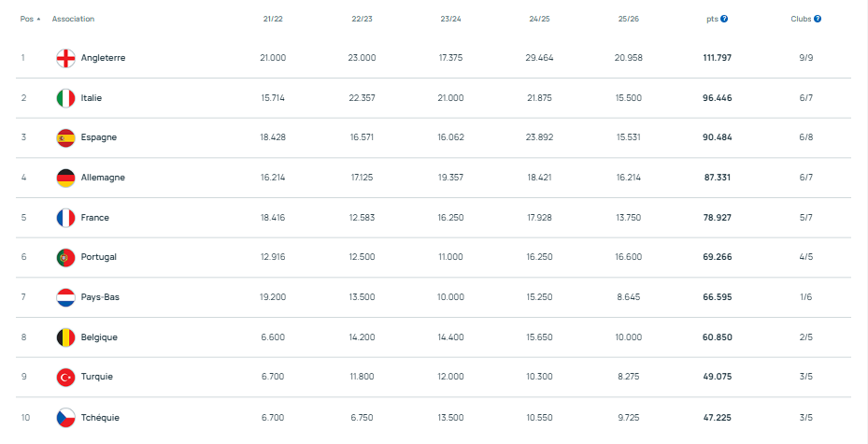Click the England flag icon
The image size is (868, 444).
click(65, 58)
